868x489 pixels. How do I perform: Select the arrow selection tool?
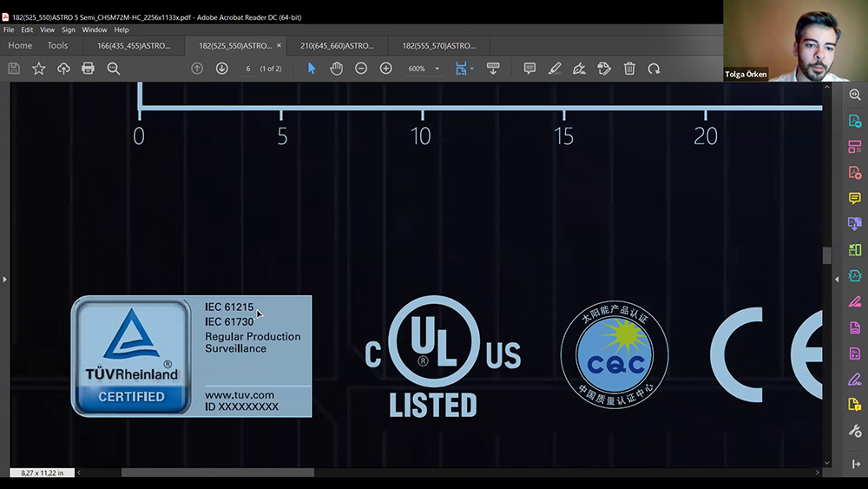[x=312, y=68]
